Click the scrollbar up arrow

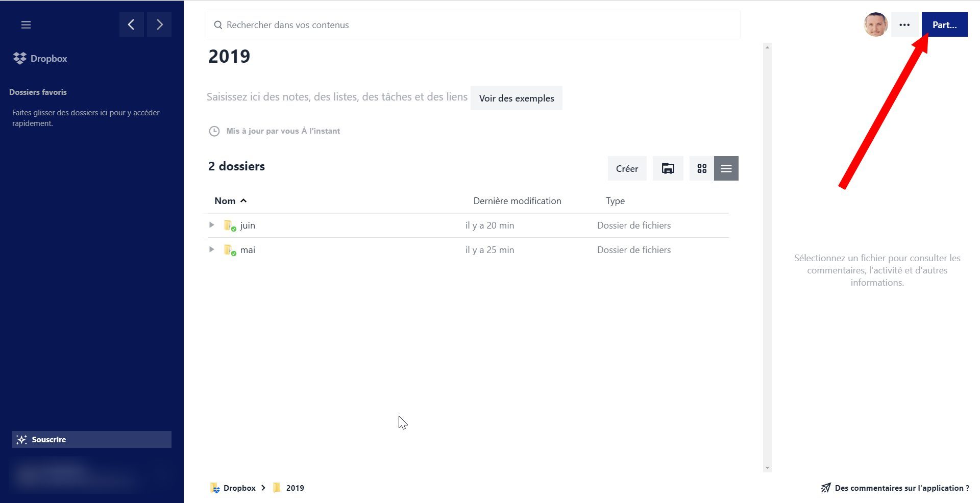coord(767,47)
